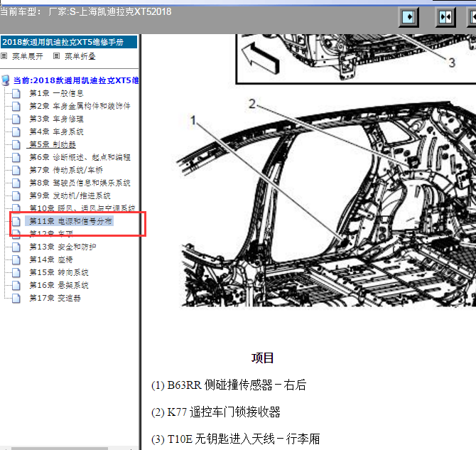Click page icon for 第4章 车身系统
This screenshot has width=476, height=450.
tap(16, 132)
